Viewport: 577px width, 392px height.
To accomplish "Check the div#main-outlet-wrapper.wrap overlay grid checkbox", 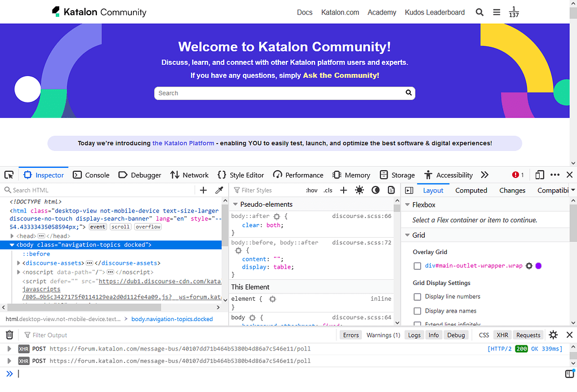I will [x=418, y=266].
